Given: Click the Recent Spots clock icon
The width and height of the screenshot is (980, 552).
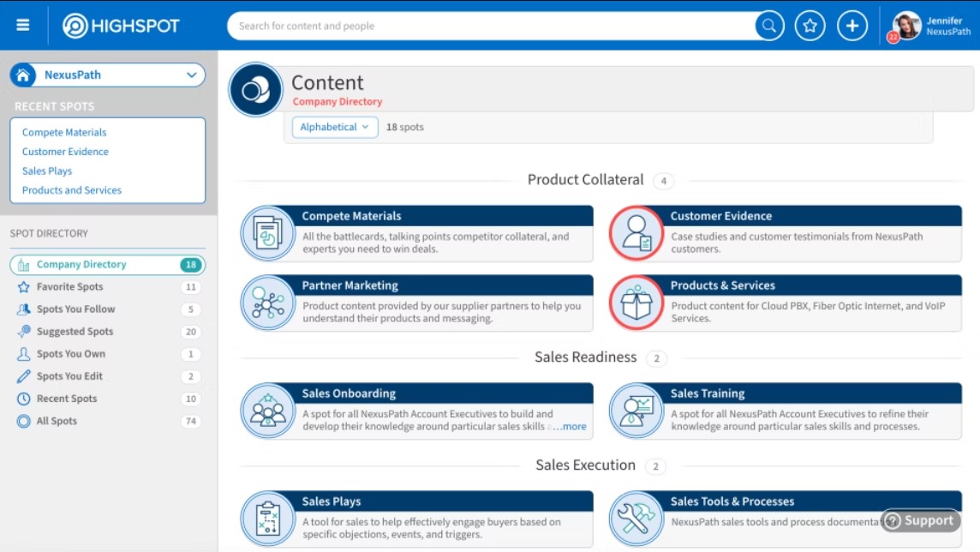Looking at the screenshot, I should (24, 399).
